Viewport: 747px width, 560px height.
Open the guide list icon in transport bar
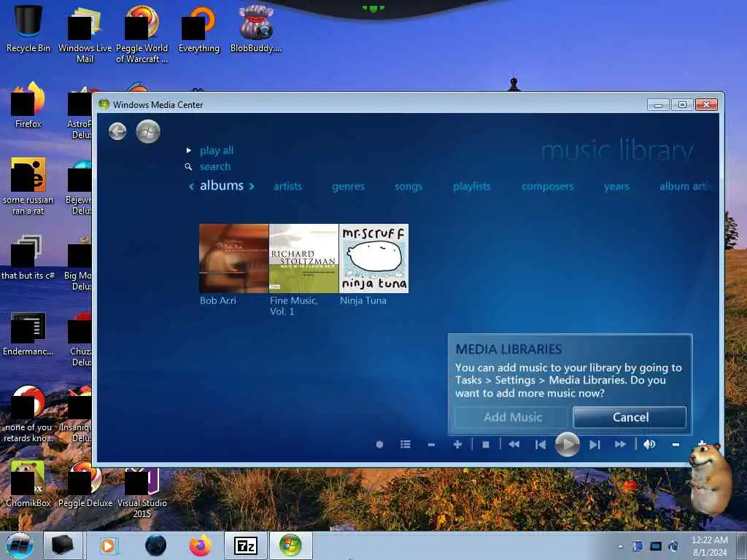pos(406,444)
